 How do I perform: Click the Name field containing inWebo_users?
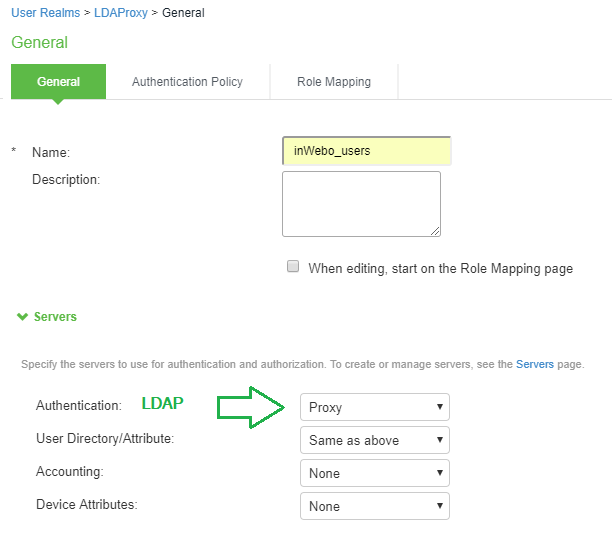point(366,151)
